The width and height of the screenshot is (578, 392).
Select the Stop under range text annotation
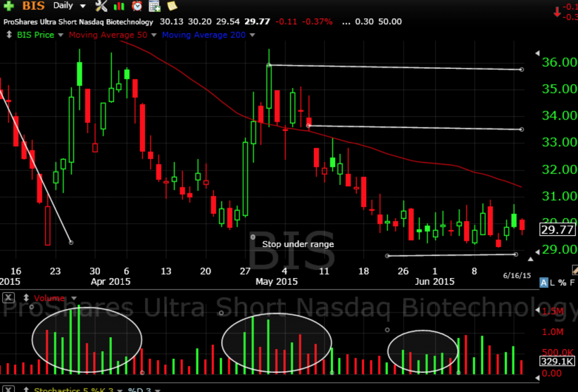click(x=298, y=244)
